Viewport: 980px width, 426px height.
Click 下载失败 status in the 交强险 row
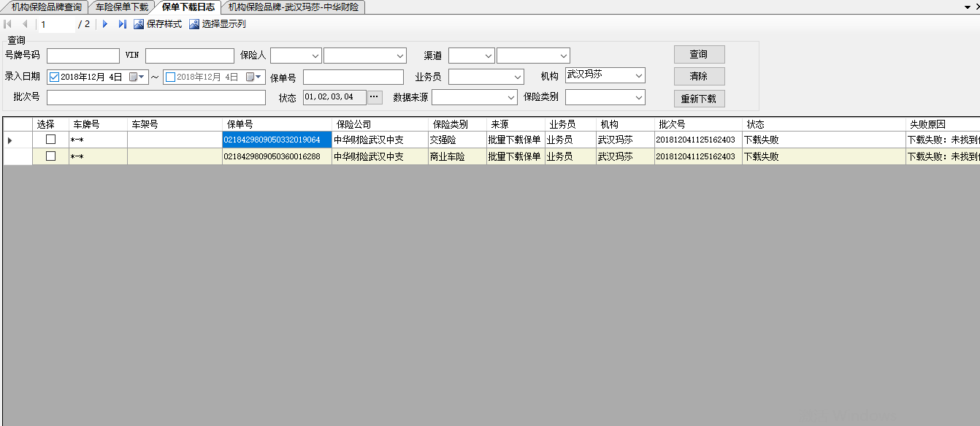tap(824, 140)
